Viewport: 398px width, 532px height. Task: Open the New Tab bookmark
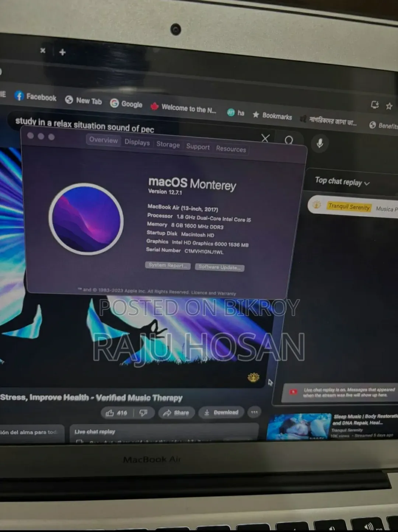(x=83, y=100)
